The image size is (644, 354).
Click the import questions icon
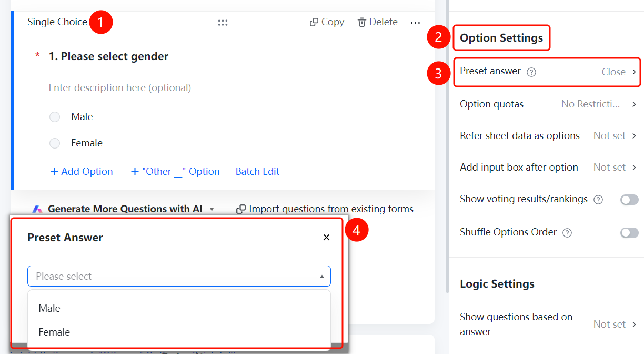pos(241,209)
